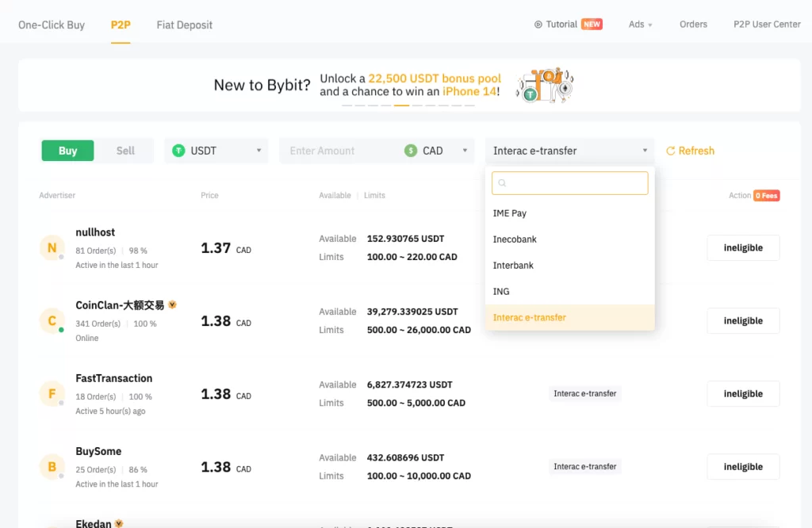This screenshot has width=812, height=528.
Task: Click the Refresh button
Action: click(691, 151)
